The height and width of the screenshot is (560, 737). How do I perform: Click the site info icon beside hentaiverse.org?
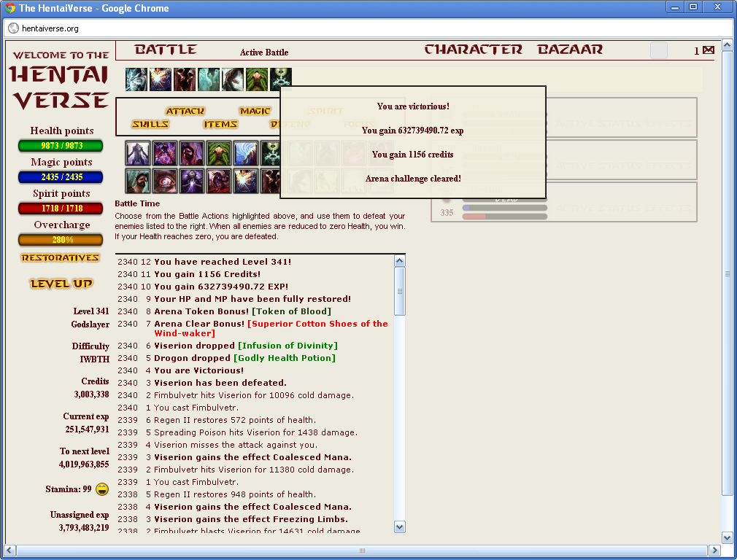point(14,28)
